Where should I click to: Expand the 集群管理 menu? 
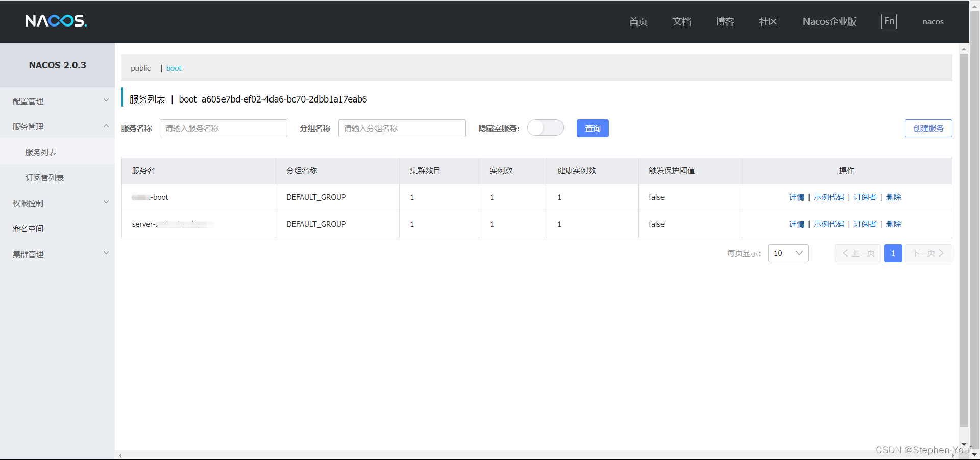pyautogui.click(x=57, y=254)
